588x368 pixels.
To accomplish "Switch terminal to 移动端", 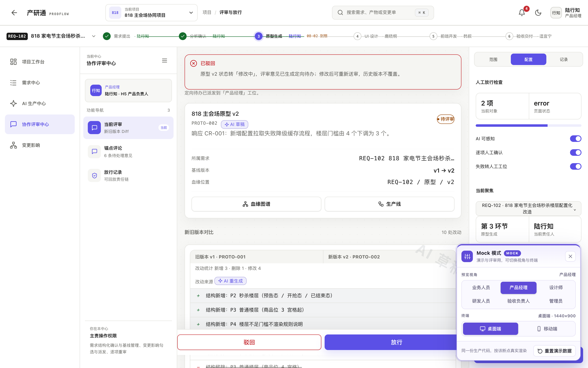I will tap(547, 329).
